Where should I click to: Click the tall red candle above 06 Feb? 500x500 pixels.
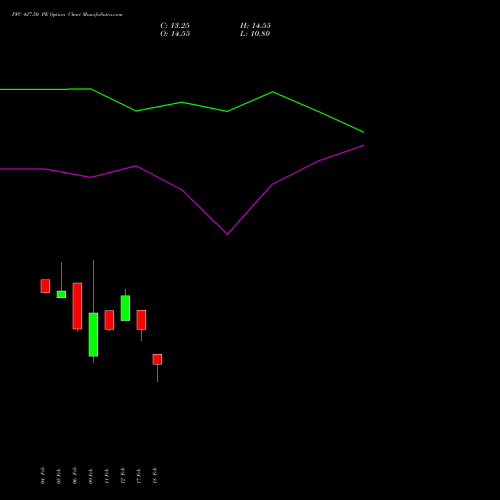(77, 306)
